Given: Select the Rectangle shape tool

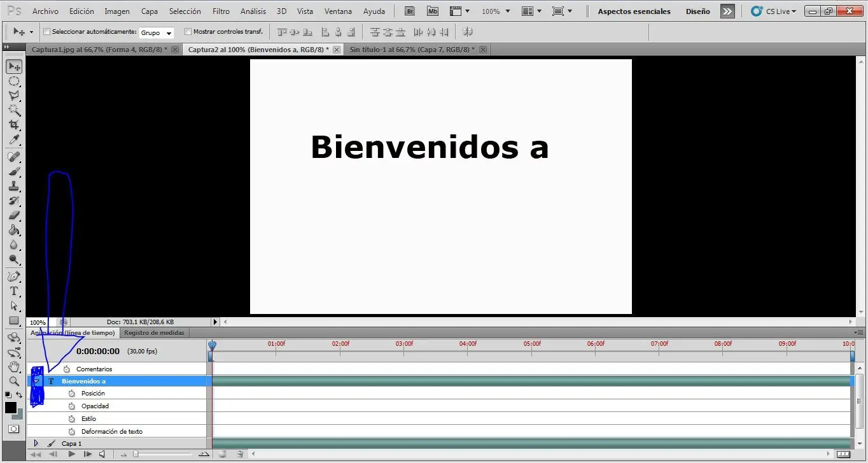Looking at the screenshot, I should click(14, 320).
